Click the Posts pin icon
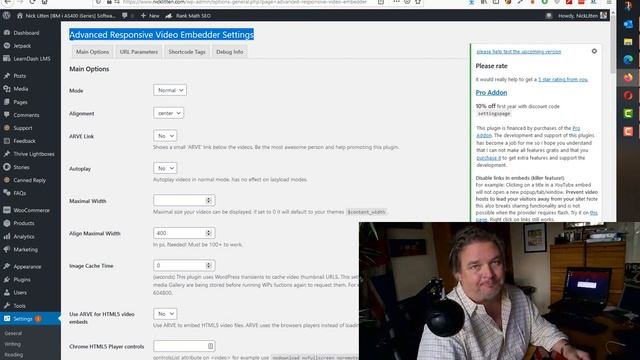The width and height of the screenshot is (640, 360). [7, 76]
